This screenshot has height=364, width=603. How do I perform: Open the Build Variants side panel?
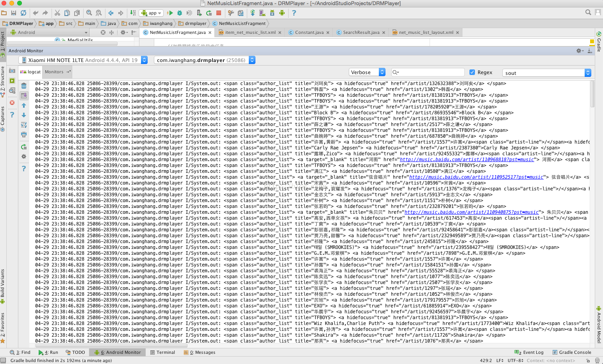coord(3,286)
